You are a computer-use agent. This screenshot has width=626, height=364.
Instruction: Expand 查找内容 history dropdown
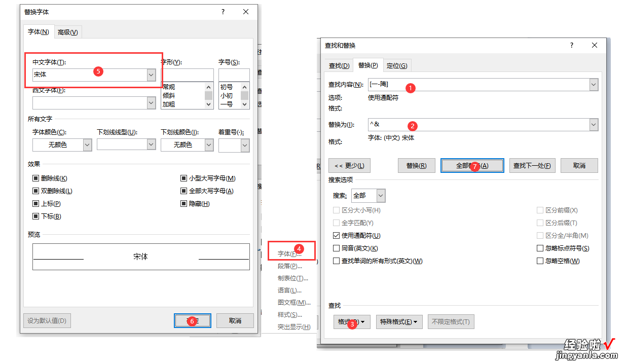(x=594, y=85)
